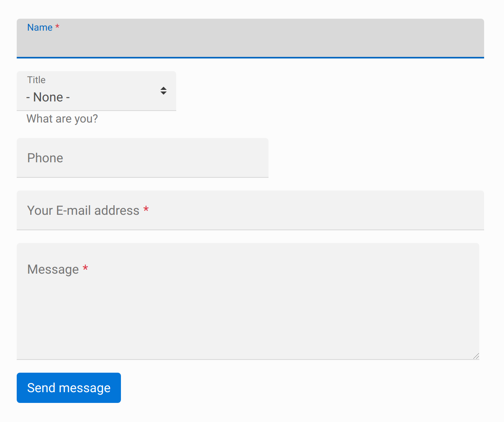Click into the Phone field
This screenshot has height=422, width=504.
coord(142,158)
